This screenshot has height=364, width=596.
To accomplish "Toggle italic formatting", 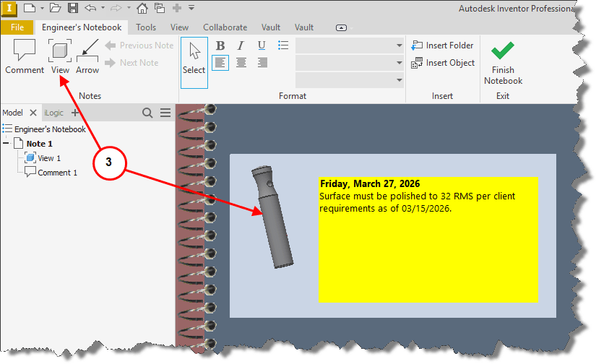I will (x=241, y=45).
